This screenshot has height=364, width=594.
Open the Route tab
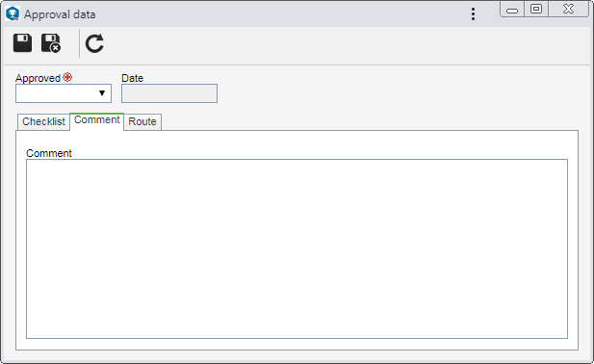tap(142, 121)
